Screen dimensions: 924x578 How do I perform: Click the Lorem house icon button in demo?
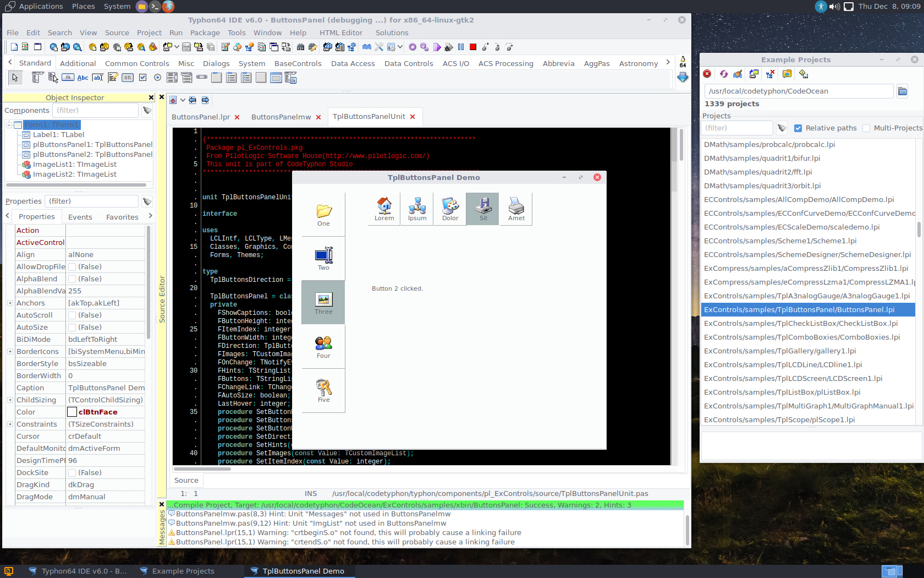pyautogui.click(x=384, y=209)
